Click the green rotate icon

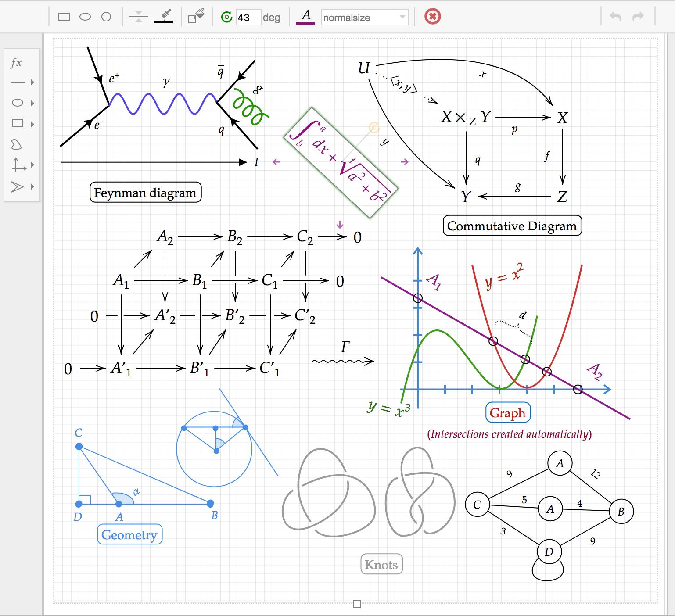click(x=227, y=17)
